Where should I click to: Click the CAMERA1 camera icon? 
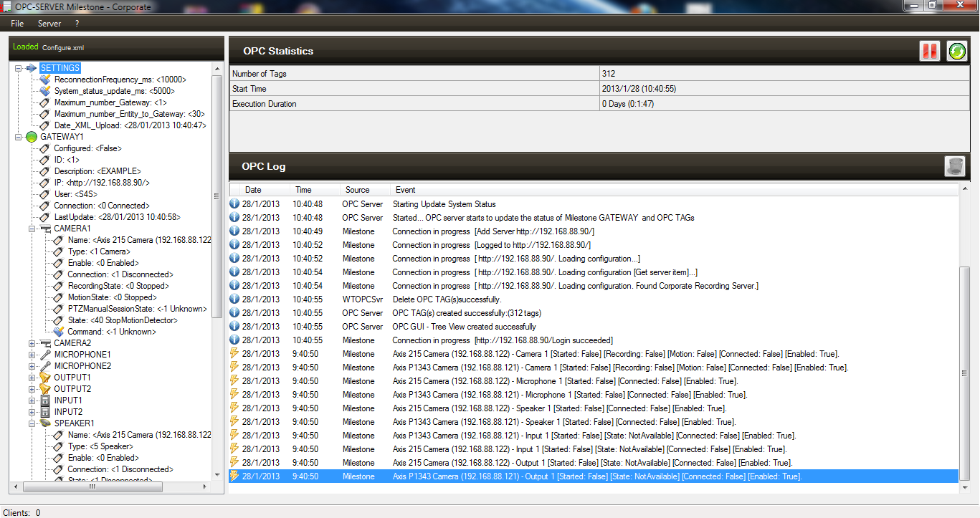45,229
